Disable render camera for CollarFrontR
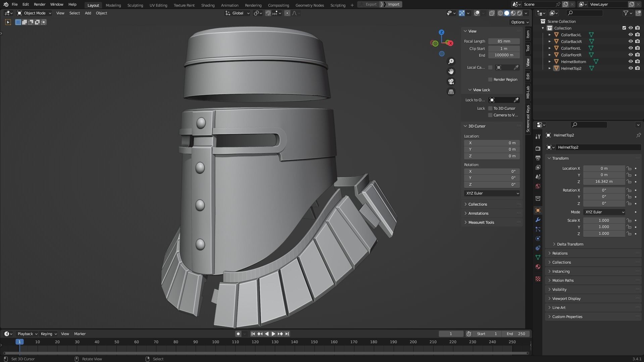Image resolution: width=644 pixels, height=362 pixels. (637, 55)
